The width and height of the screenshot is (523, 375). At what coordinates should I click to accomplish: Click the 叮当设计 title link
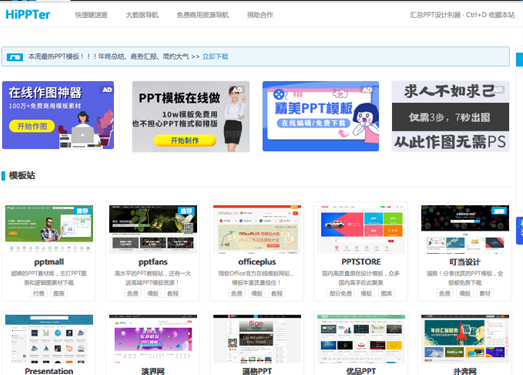465,262
